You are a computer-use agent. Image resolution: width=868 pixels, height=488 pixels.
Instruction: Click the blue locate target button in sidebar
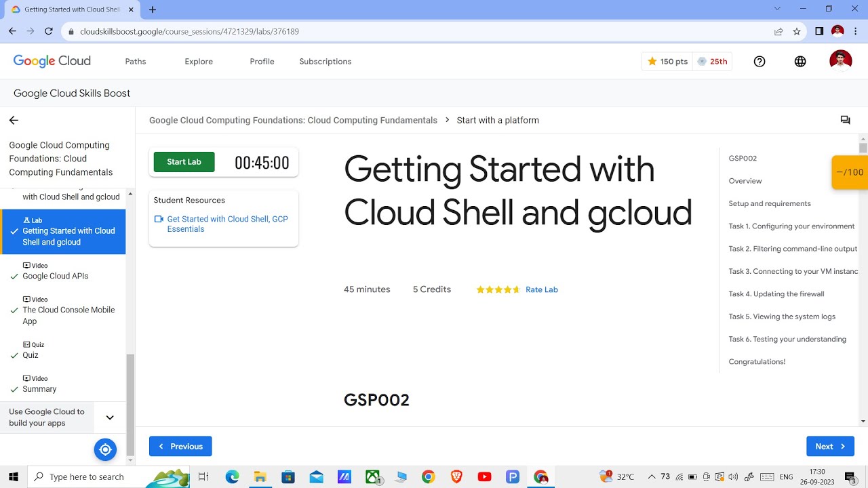105,449
